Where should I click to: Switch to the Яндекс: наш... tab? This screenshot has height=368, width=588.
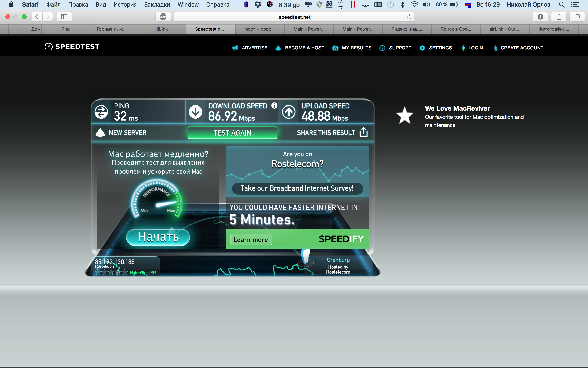[407, 29]
